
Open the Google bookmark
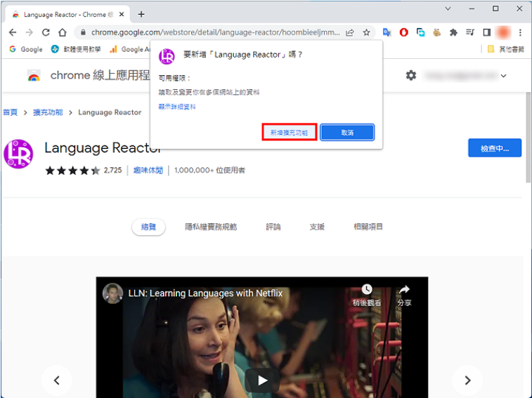26,49
